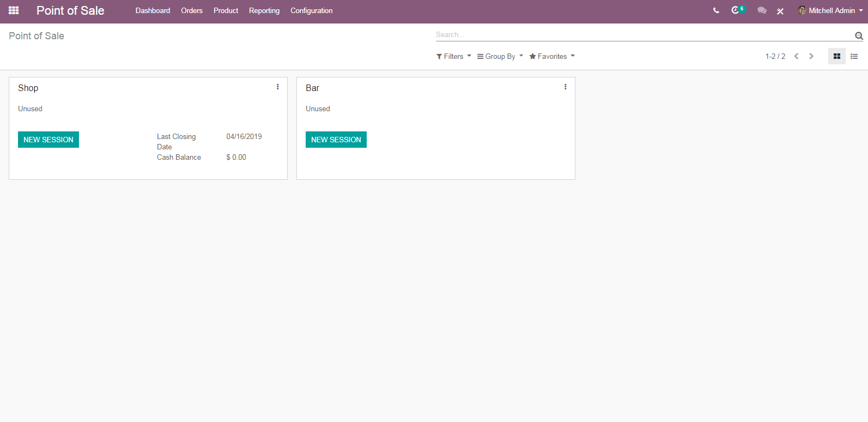Screen dimensions: 868x422
Task: Click the search magnifier icon
Action: (x=859, y=36)
